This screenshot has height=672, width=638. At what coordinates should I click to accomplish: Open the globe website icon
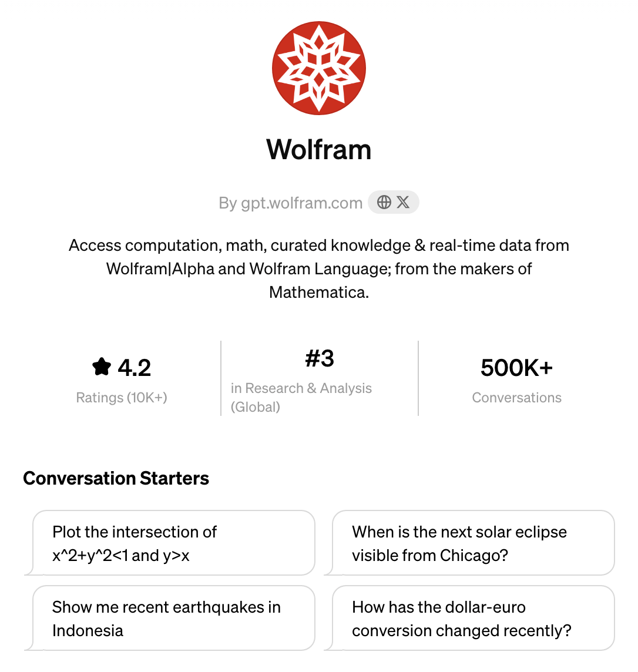tap(384, 202)
